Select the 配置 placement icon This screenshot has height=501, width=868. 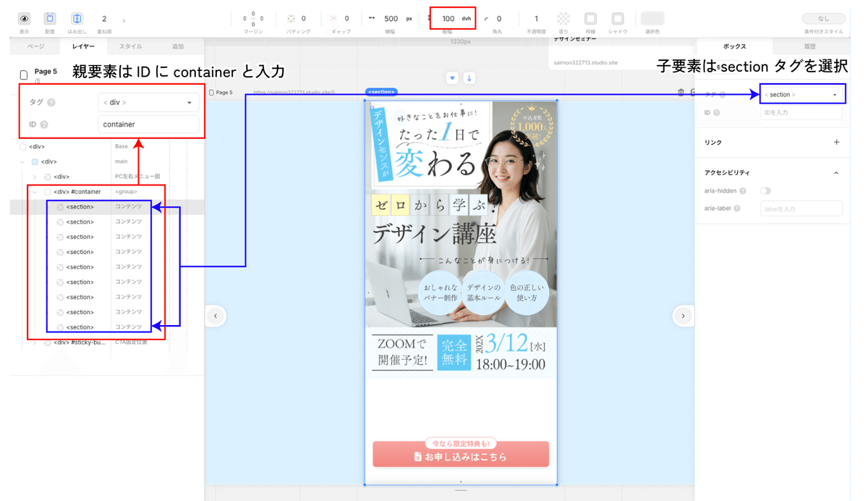pos(51,18)
